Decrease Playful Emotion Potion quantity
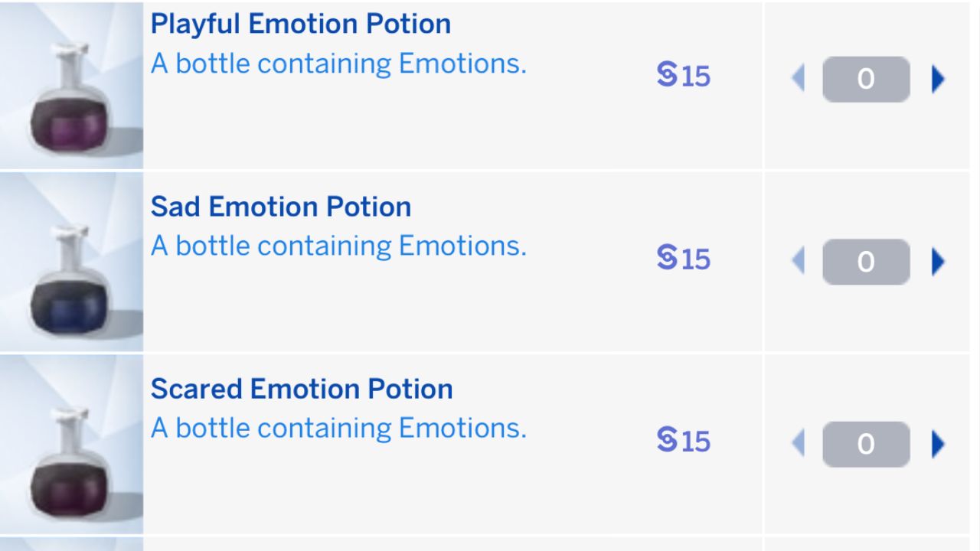The image size is (980, 551). click(798, 79)
